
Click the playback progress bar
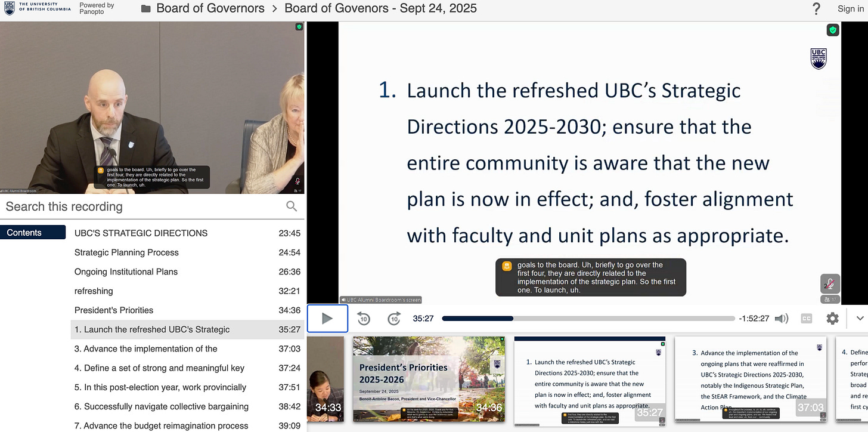click(x=588, y=319)
